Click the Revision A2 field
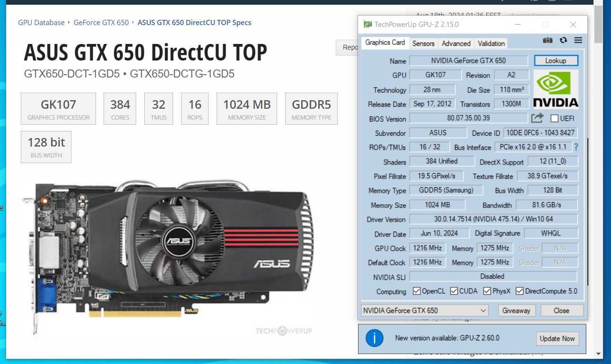 (x=512, y=75)
